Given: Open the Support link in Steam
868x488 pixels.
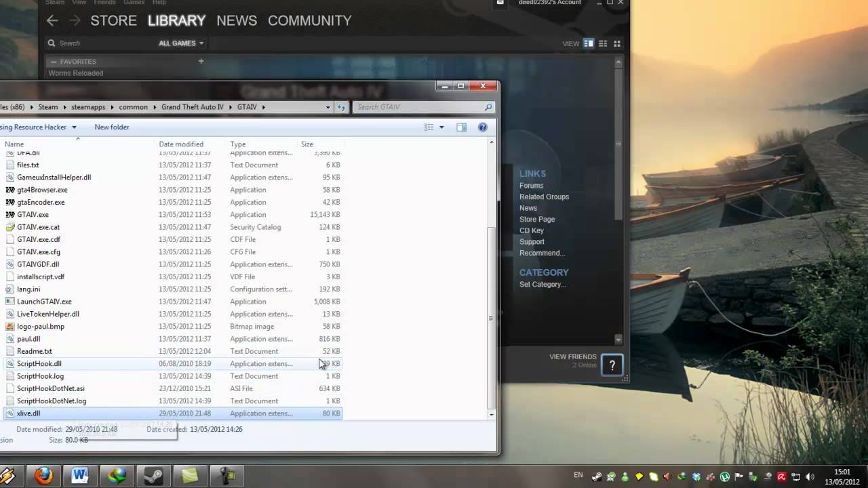Looking at the screenshot, I should click(532, 242).
